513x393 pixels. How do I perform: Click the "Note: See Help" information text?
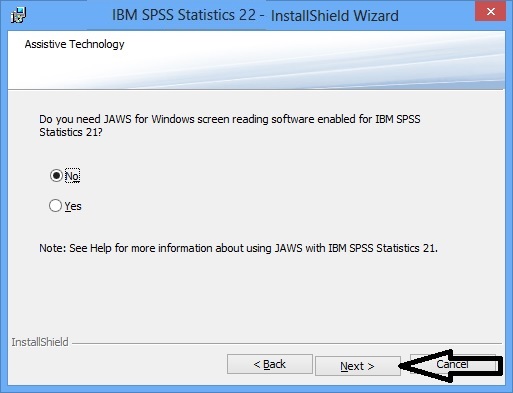238,248
